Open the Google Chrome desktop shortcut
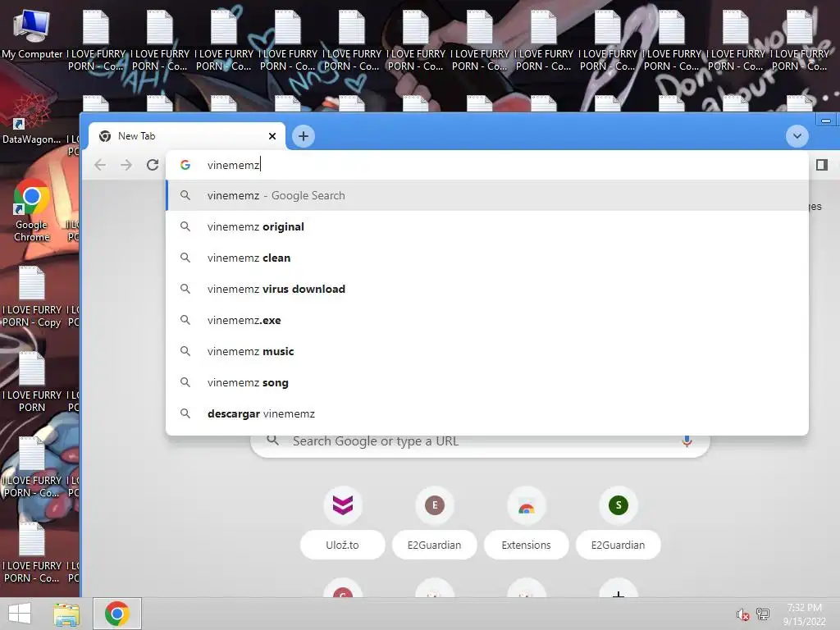The height and width of the screenshot is (630, 840). click(x=31, y=210)
